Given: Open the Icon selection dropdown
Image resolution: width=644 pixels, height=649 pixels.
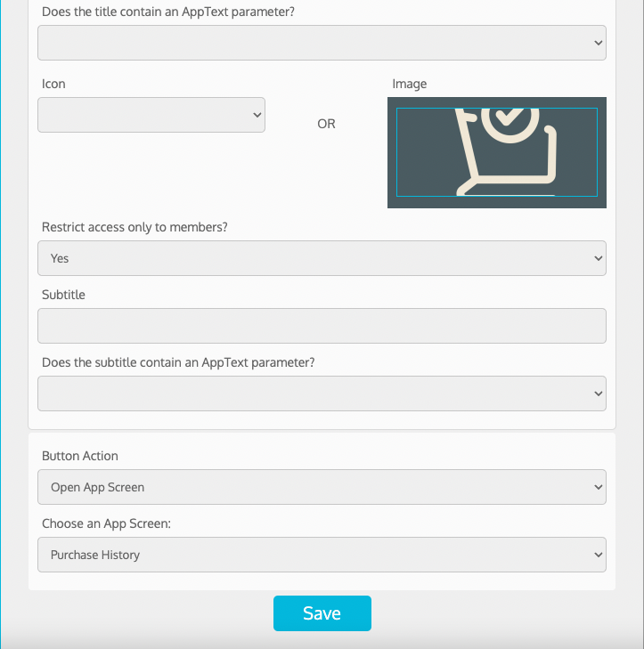Looking at the screenshot, I should click(151, 115).
